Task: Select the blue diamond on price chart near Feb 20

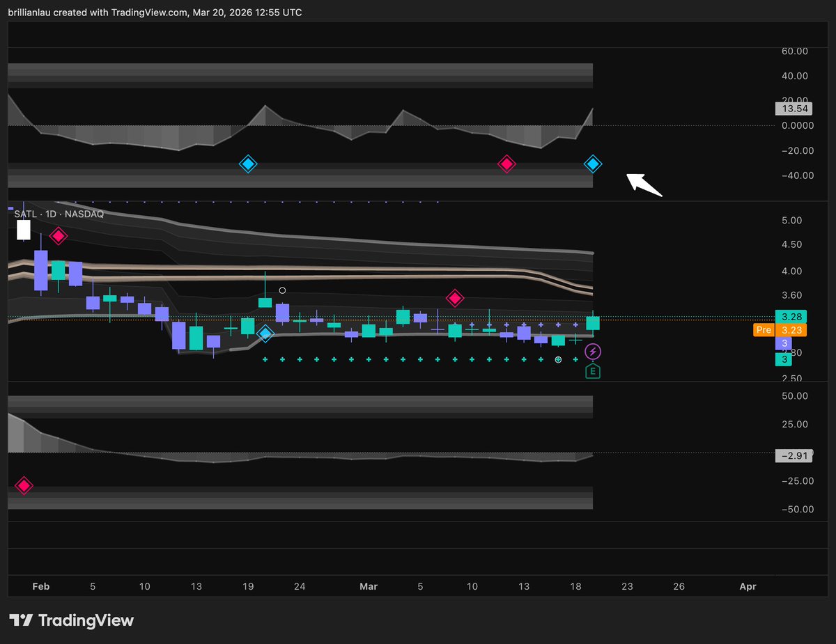Action: click(x=265, y=334)
